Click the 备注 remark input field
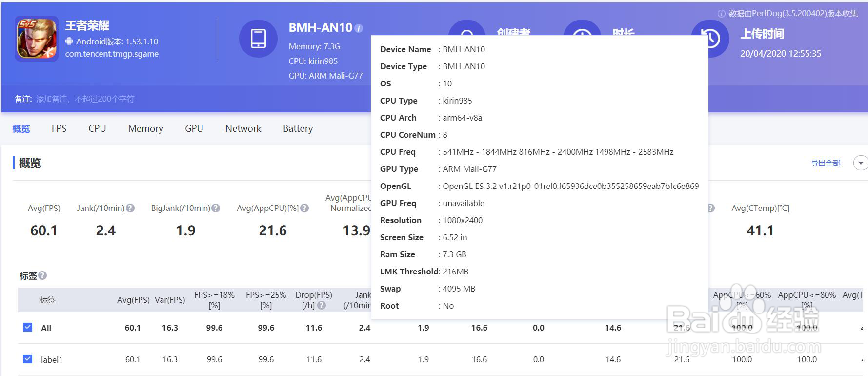868x376 pixels. pyautogui.click(x=85, y=99)
